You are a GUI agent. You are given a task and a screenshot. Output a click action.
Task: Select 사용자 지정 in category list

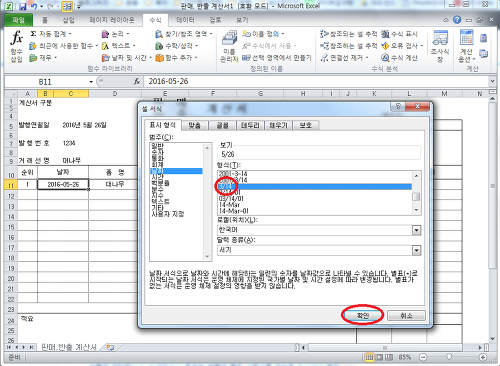point(168,214)
